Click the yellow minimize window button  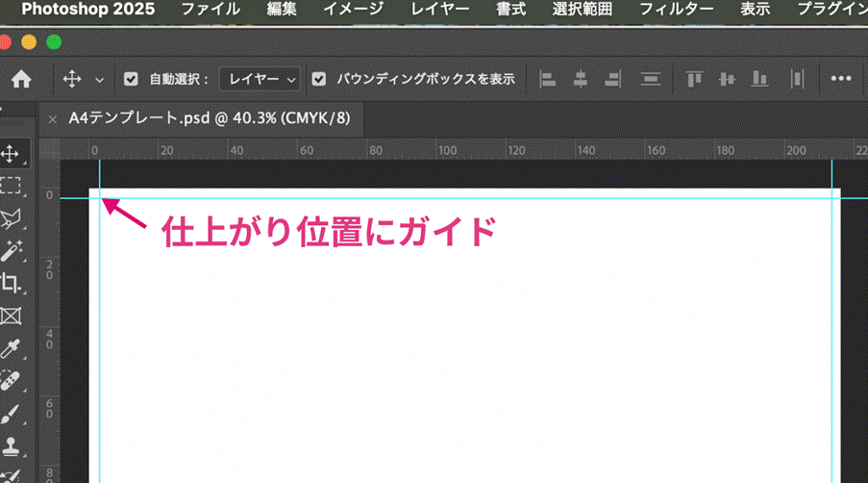pyautogui.click(x=29, y=42)
